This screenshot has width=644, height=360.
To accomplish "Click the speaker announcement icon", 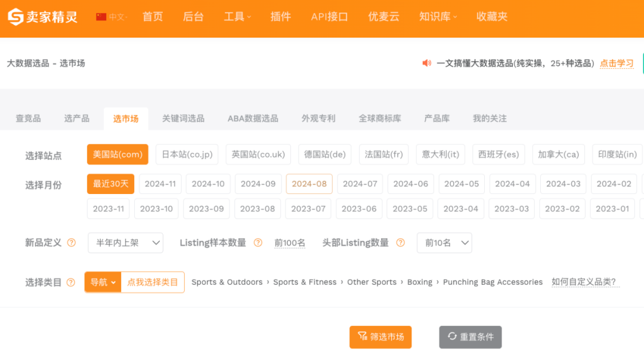I will [x=427, y=63].
